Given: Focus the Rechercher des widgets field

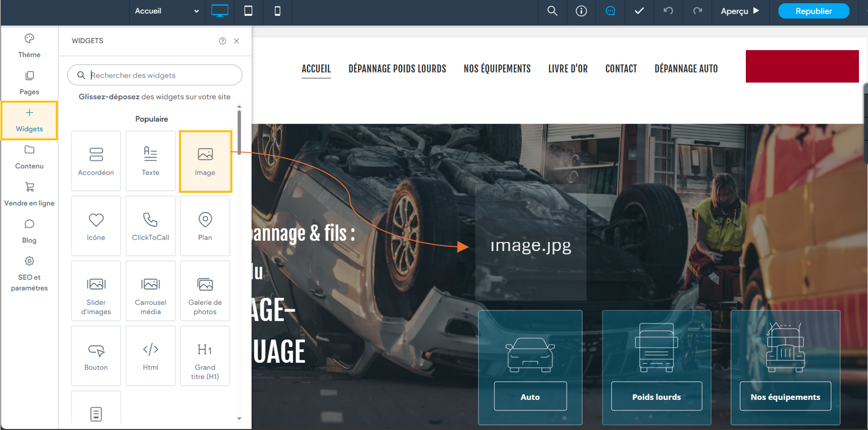Looking at the screenshot, I should (x=155, y=75).
